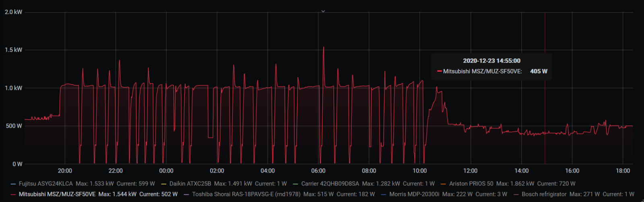Click the 08:00 time axis label
The height and width of the screenshot is (202, 644).
coord(369,171)
